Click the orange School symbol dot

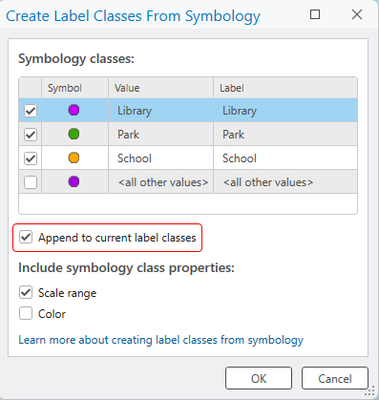[74, 158]
